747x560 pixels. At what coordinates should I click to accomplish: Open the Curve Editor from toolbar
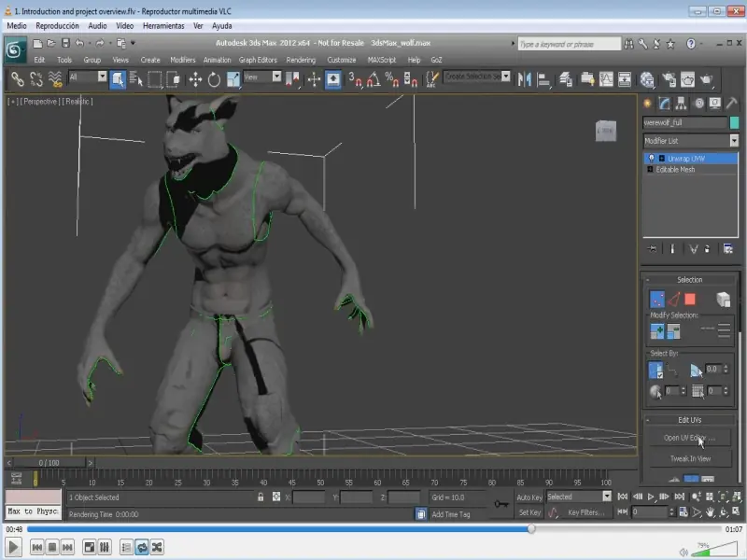click(x=606, y=79)
